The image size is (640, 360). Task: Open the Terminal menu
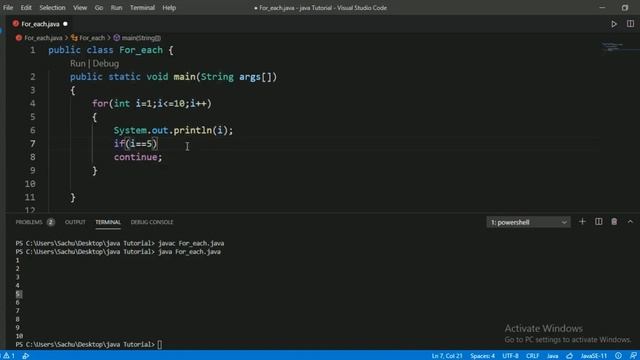[142, 8]
